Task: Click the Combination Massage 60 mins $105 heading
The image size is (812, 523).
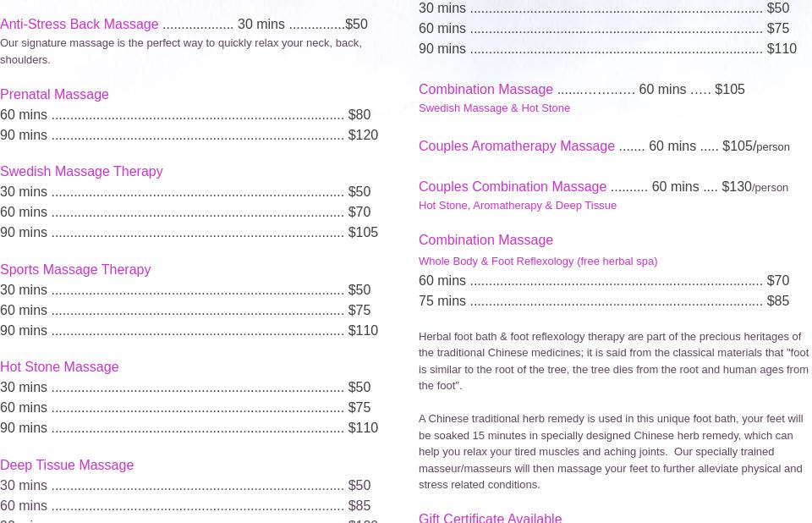Action: (x=486, y=90)
